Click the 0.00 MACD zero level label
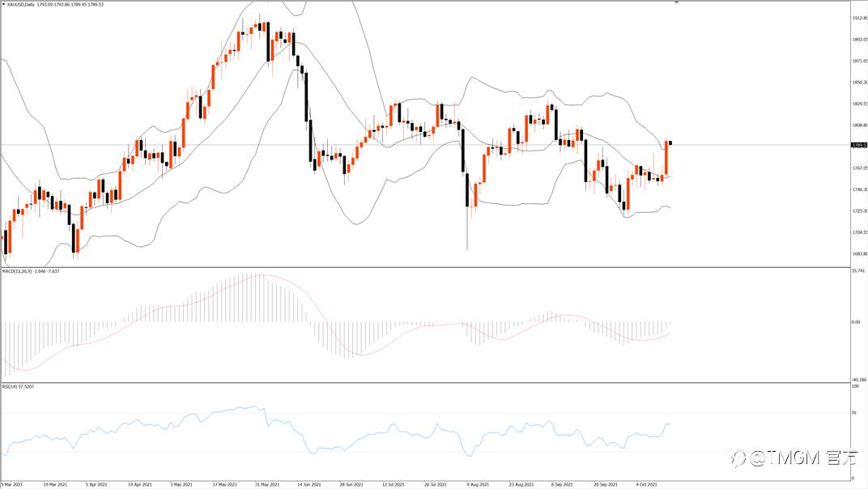 [x=856, y=321]
